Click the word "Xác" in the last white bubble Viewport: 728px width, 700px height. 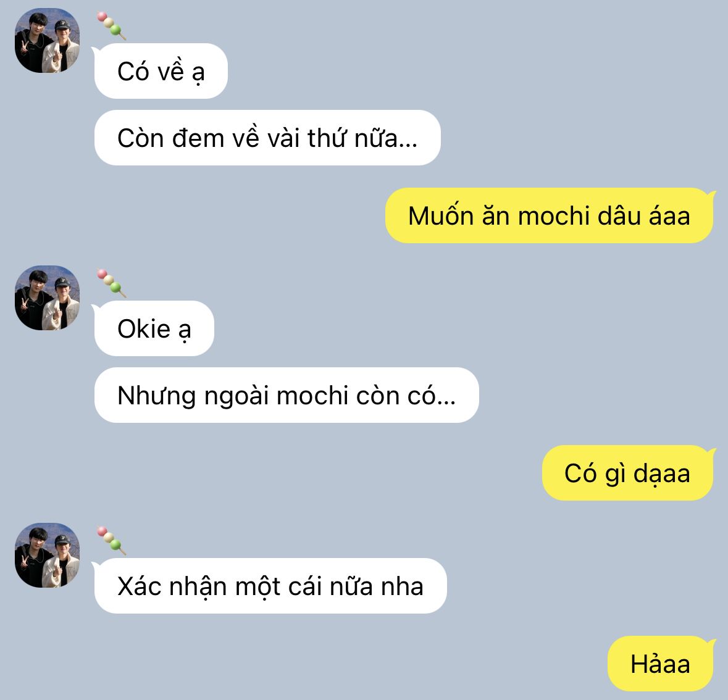click(138, 586)
